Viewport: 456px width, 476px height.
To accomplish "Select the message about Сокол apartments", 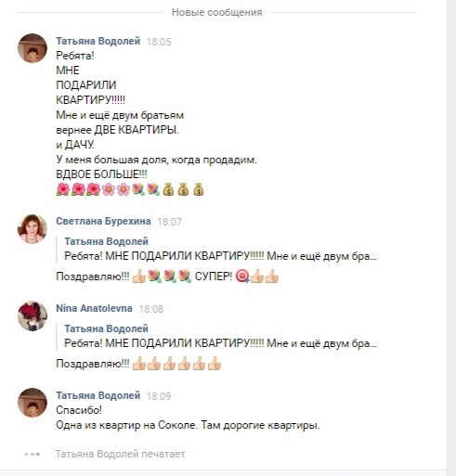I will click(188, 425).
